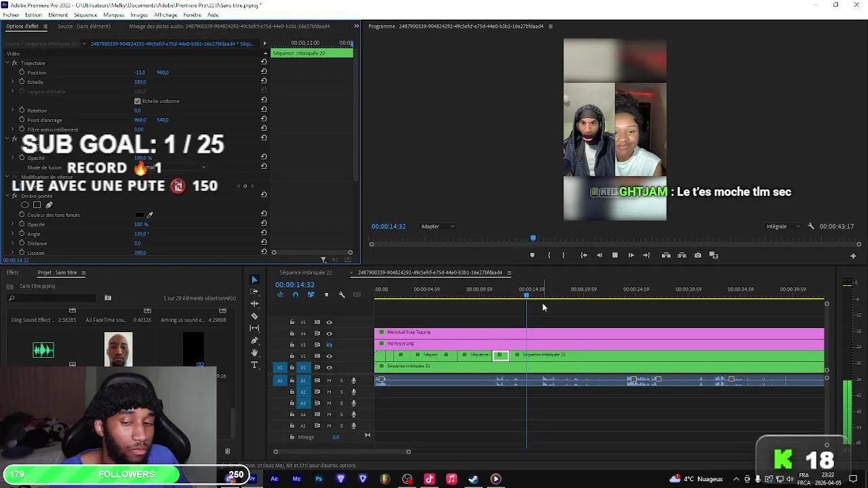Image resolution: width=868 pixels, height=488 pixels.
Task: Select the Track Select Forward tool
Action: [x=254, y=291]
